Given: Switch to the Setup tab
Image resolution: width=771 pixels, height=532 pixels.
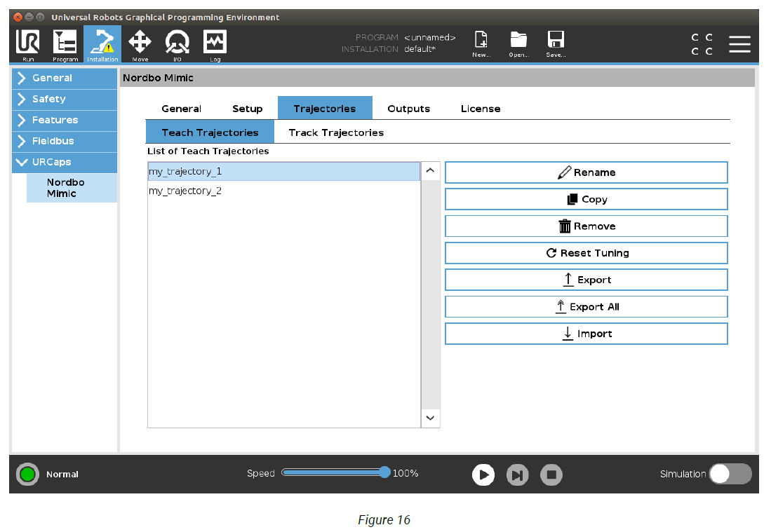Looking at the screenshot, I should [248, 109].
